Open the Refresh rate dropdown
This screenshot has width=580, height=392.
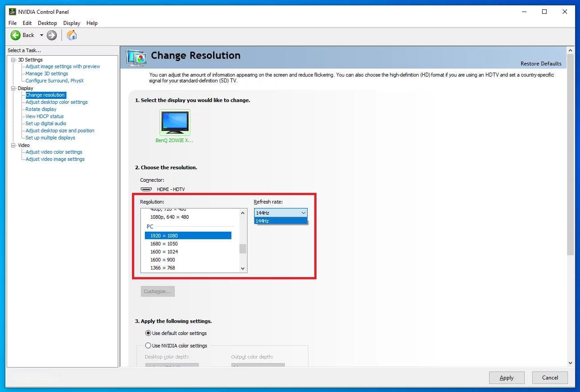[281, 213]
